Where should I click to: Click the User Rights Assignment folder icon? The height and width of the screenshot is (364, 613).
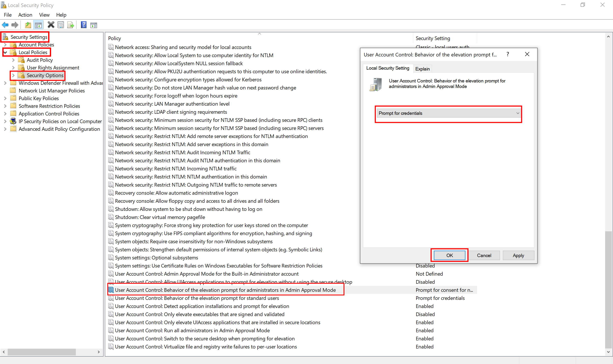(x=21, y=68)
